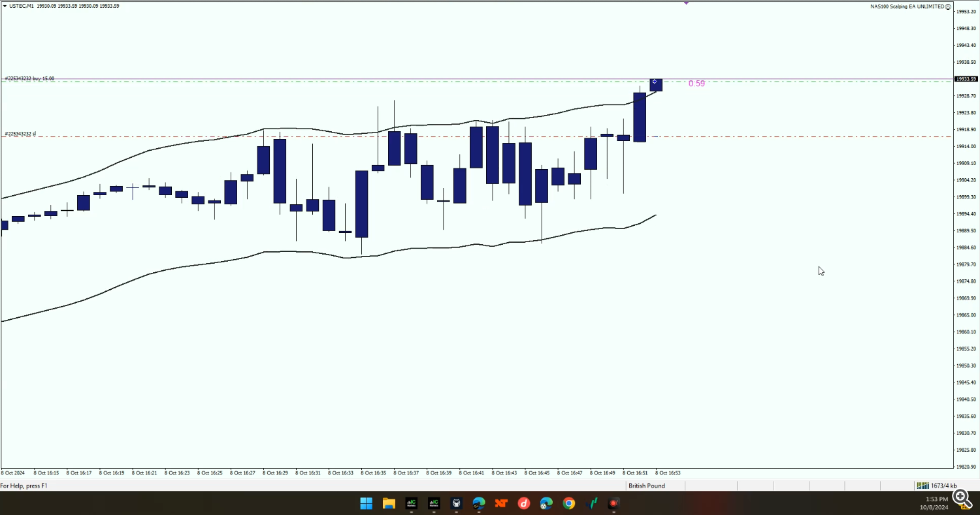Click the 19820.90 price scale label
Image resolution: width=980 pixels, height=515 pixels.
(x=966, y=467)
